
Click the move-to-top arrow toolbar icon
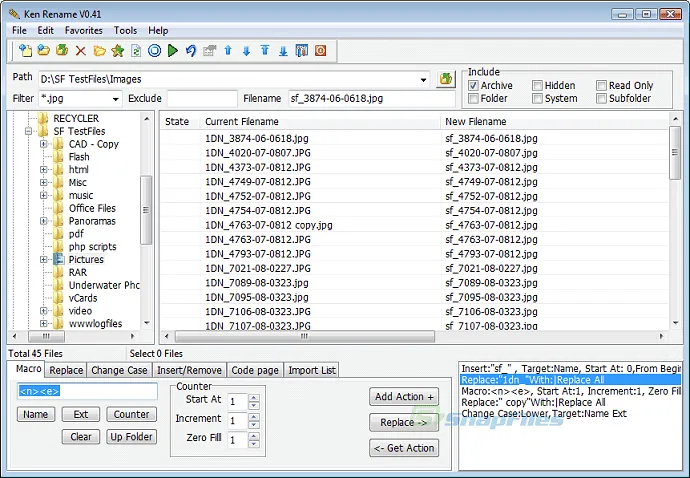[x=264, y=50]
